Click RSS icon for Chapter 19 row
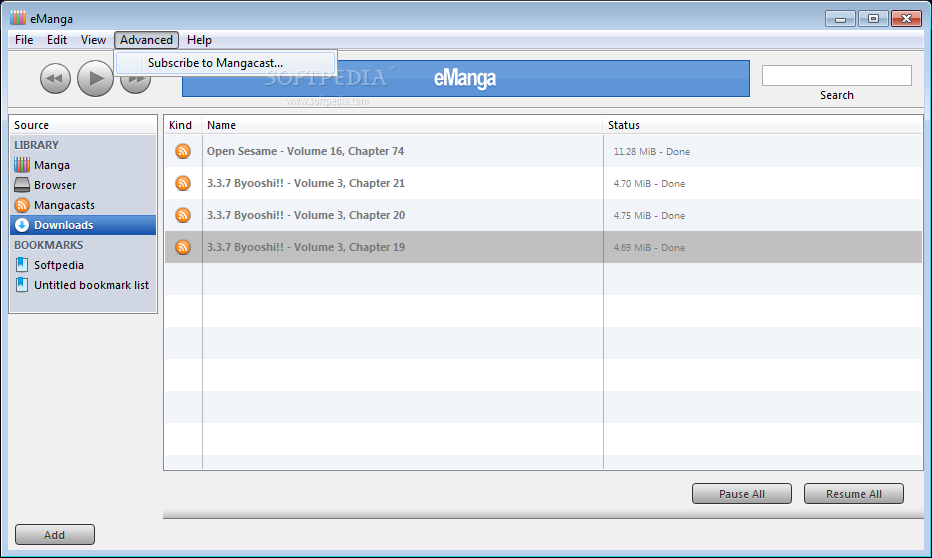 click(x=183, y=247)
